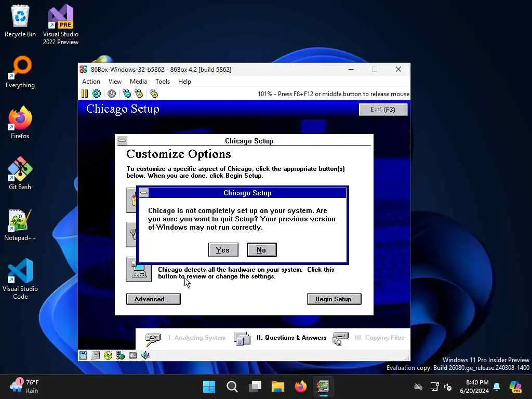Click Yes to quit Chicago Setup
The width and height of the screenshot is (532, 399).
point(223,250)
